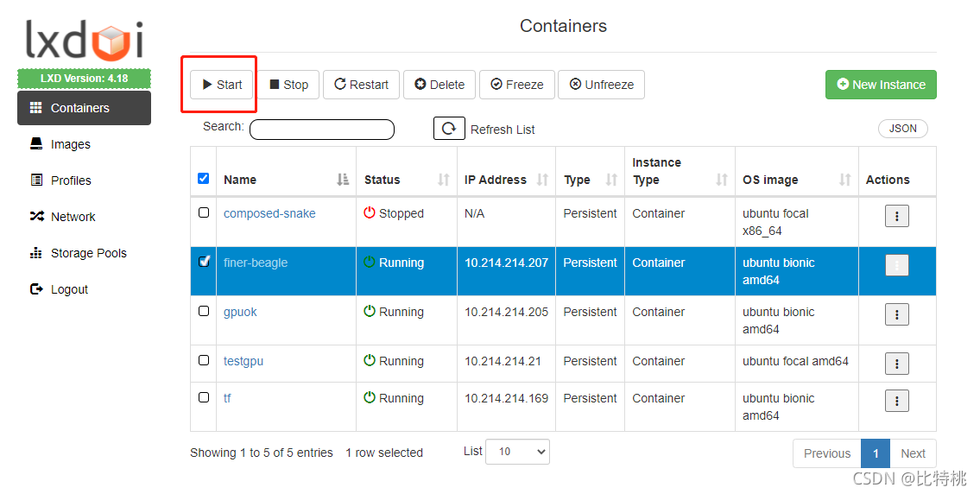Focus the Search input field

click(322, 130)
